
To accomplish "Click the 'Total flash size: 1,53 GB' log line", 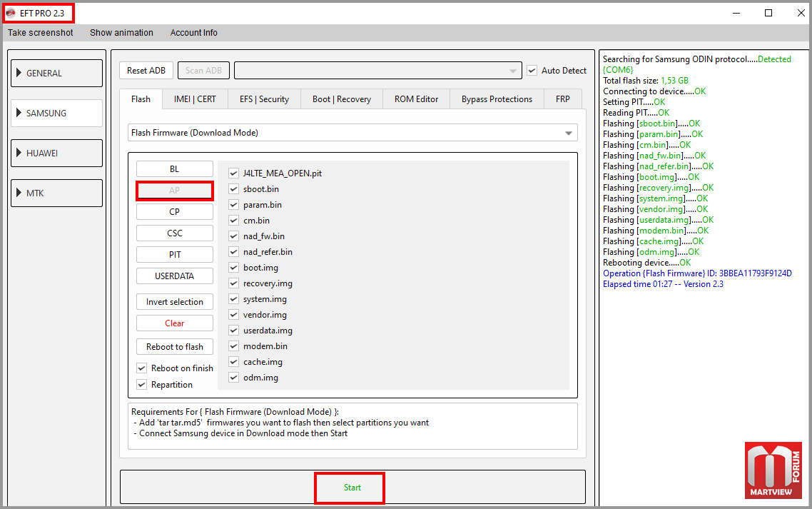I will point(646,81).
